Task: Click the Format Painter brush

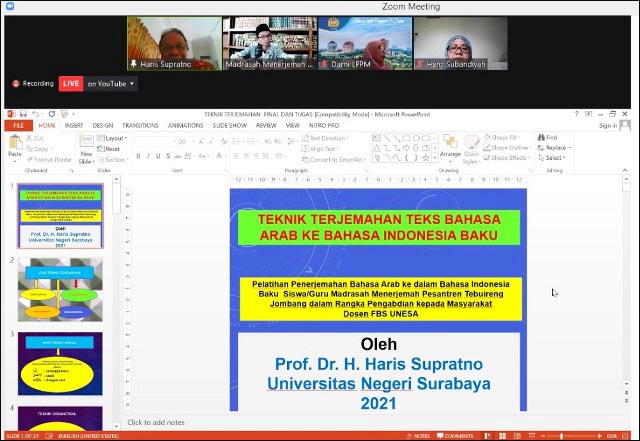Action: coord(29,159)
